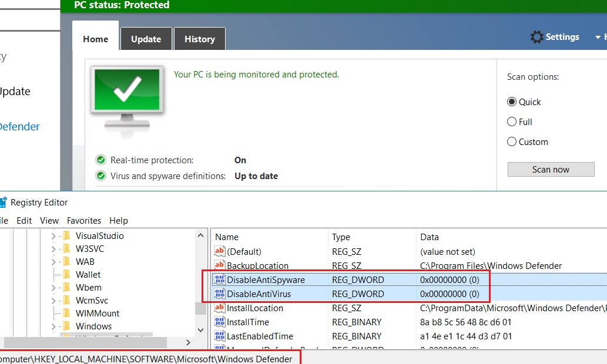The image size is (607, 364).
Task: Select the Full scan option
Action: click(x=512, y=122)
